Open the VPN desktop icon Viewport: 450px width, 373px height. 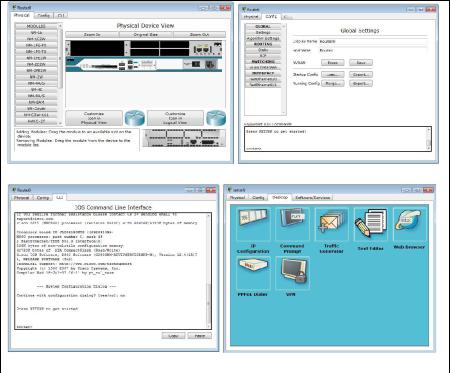[292, 273]
